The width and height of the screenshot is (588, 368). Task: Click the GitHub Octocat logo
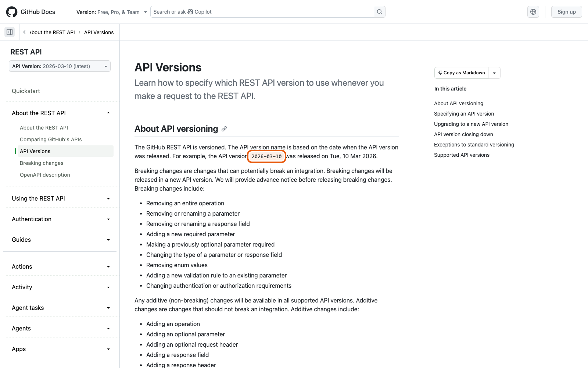12,12
